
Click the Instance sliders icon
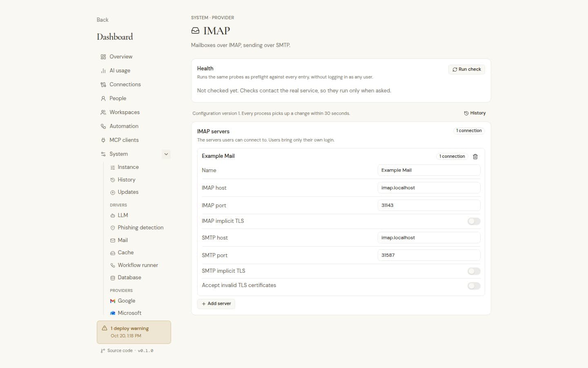(113, 167)
